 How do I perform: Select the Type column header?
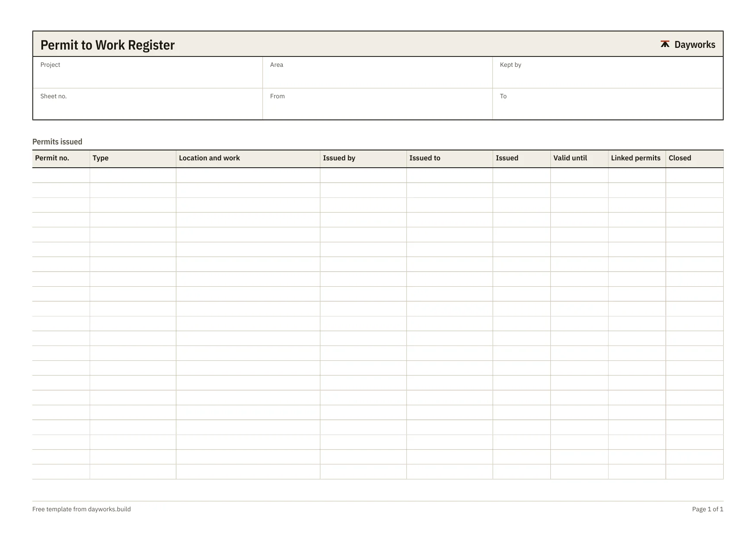click(x=133, y=159)
